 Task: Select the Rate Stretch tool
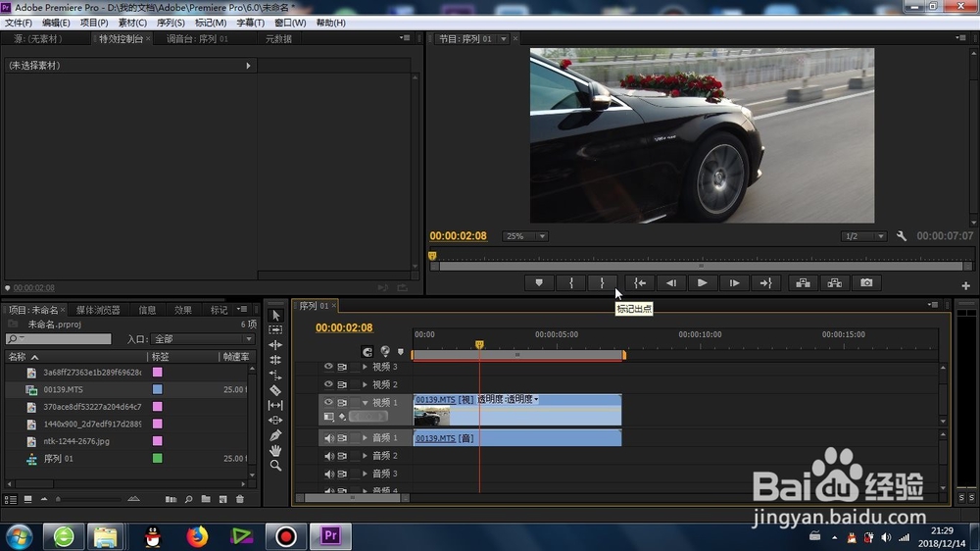point(275,375)
